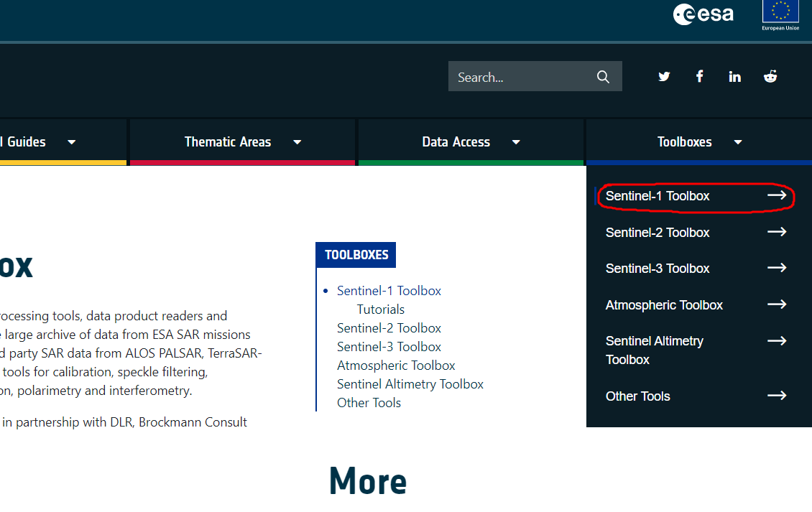Select Sentinel-3 Toolbox in the dropdown menu
812x512 pixels.
(658, 268)
